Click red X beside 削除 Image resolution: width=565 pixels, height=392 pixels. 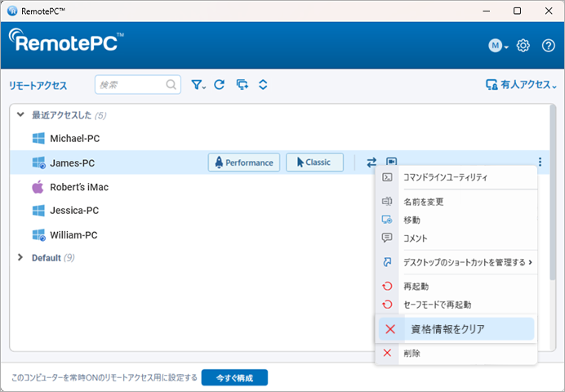point(387,353)
